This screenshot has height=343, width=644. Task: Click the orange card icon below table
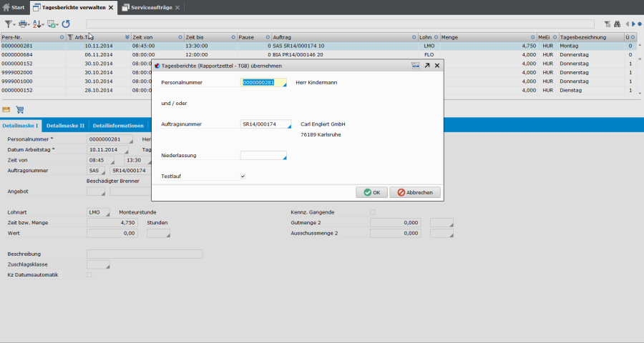coord(7,110)
